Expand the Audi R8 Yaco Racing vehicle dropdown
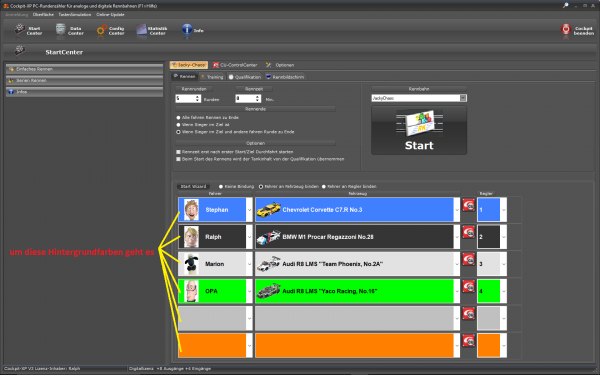600x375 pixels. click(457, 291)
